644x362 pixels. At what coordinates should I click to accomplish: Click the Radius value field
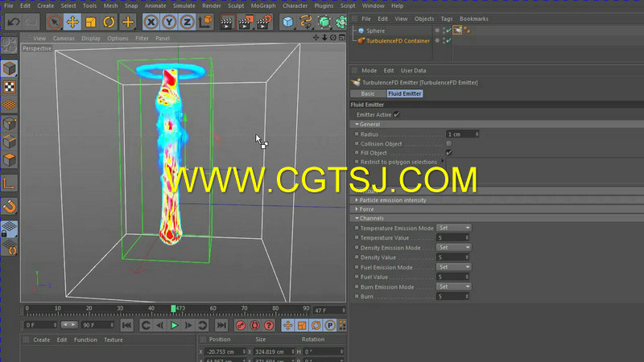point(462,134)
